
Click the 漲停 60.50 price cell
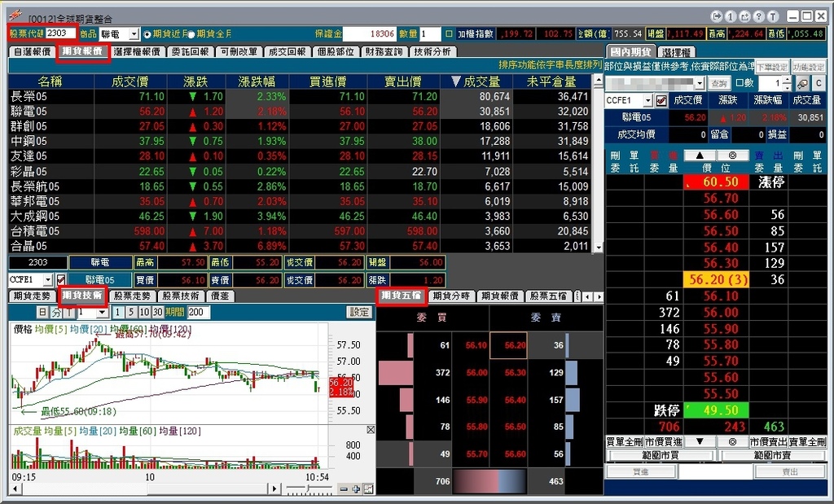click(717, 182)
